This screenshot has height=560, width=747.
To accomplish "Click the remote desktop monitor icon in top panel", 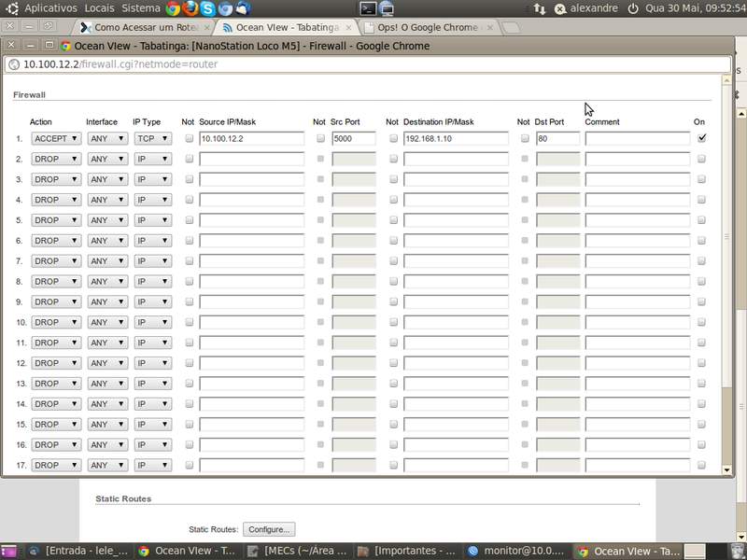I will 386,8.
